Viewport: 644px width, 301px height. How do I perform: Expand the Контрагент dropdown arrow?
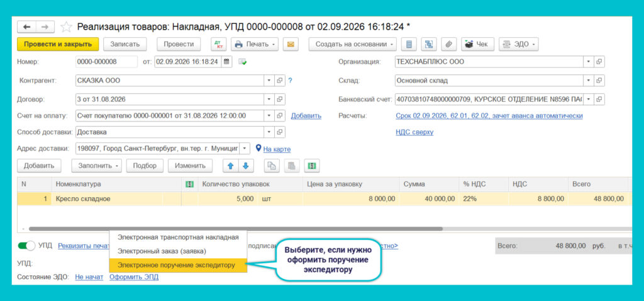[269, 81]
